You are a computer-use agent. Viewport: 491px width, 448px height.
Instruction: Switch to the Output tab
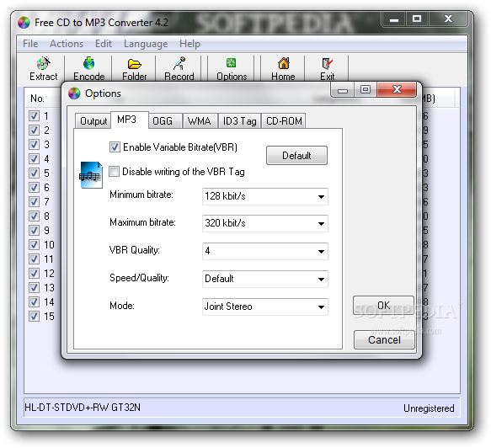tap(93, 121)
